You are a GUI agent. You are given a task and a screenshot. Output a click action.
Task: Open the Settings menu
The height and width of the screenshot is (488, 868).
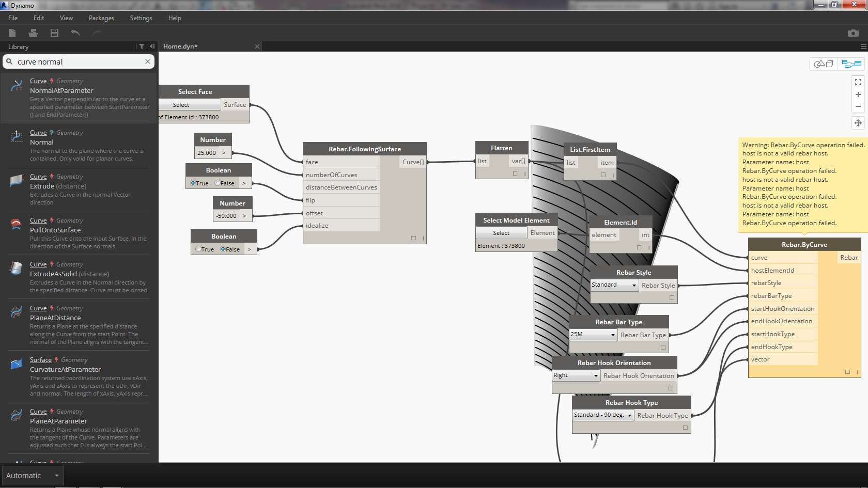point(141,18)
